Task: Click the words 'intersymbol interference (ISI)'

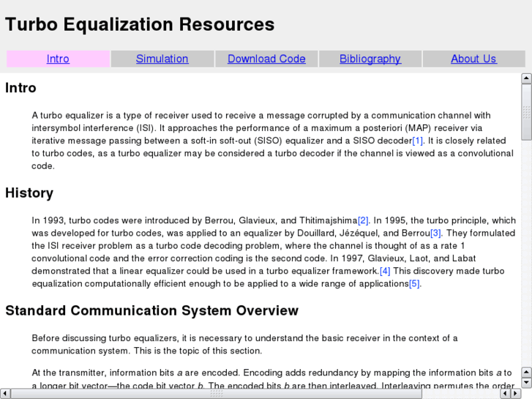Action: point(93,128)
